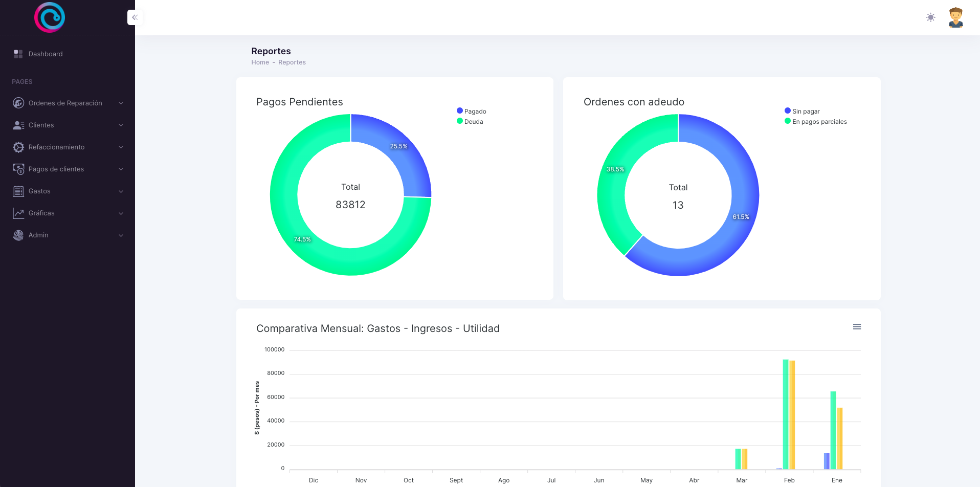Screen dimensions: 980x487
Task: Expand the Pagos de clientes chevron
Action: coord(121,169)
